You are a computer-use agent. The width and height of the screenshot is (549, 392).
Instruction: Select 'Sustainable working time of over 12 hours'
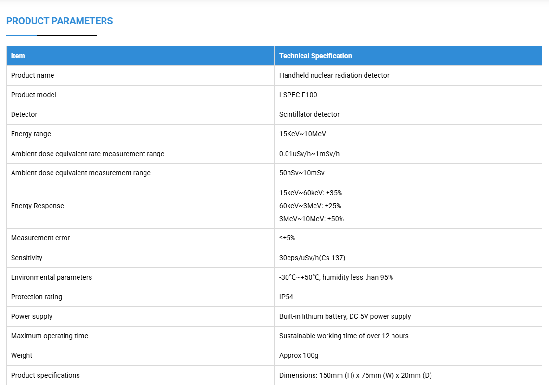[344, 336]
